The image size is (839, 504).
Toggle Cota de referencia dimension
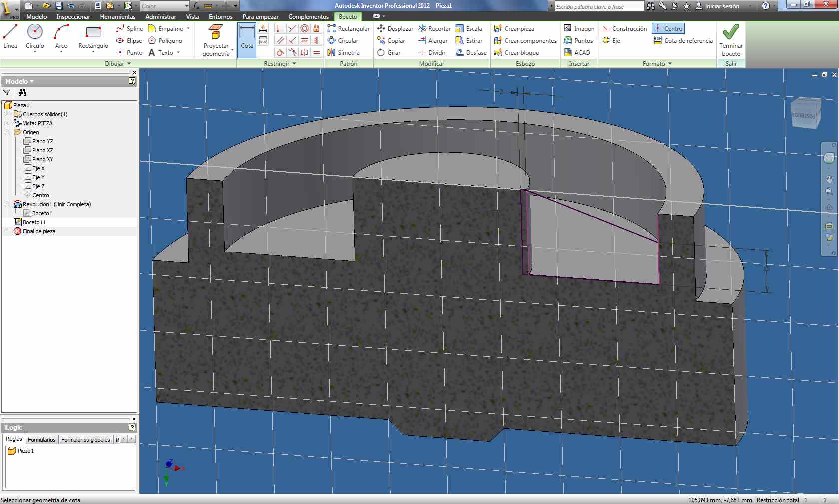[683, 41]
